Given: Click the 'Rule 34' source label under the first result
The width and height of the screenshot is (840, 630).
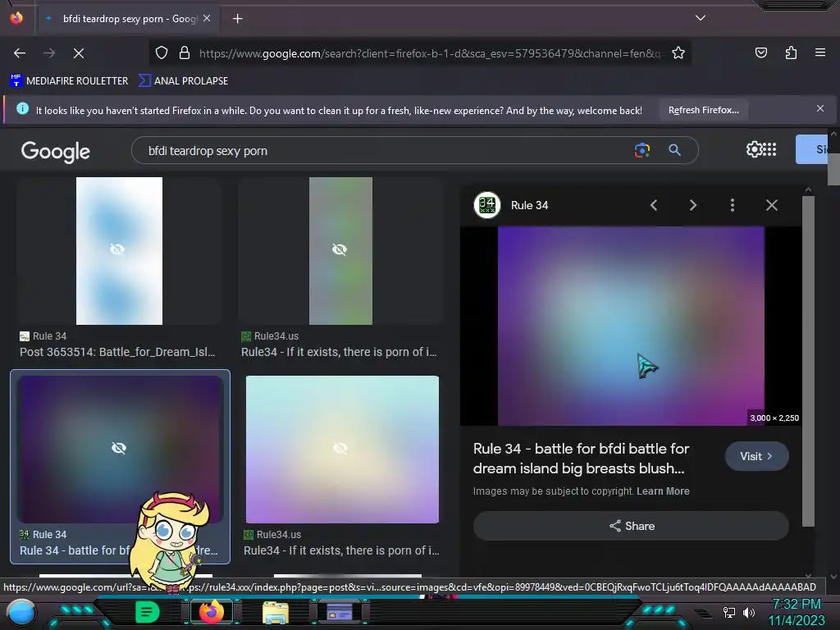Looking at the screenshot, I should (49, 336).
